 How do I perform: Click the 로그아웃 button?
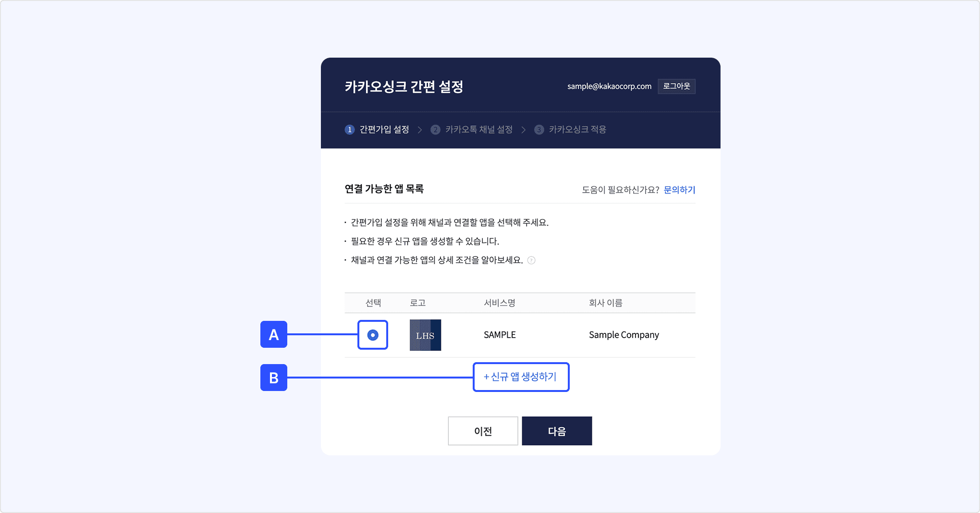676,86
